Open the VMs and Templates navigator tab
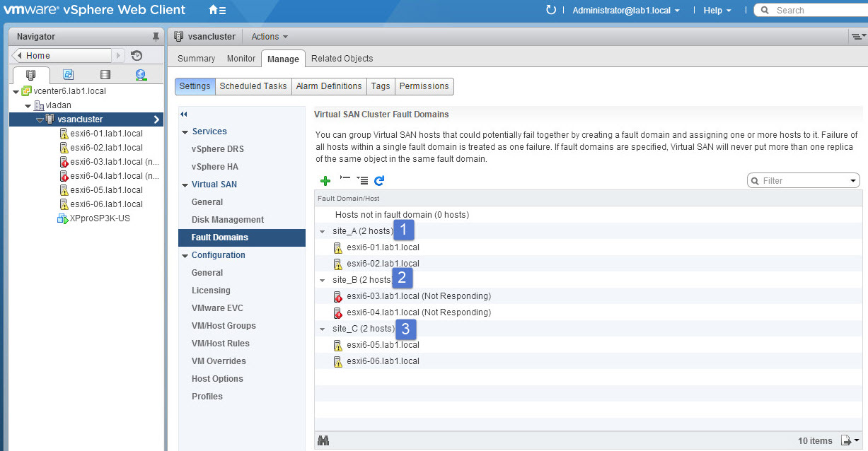This screenshot has width=868, height=451. 68,75
